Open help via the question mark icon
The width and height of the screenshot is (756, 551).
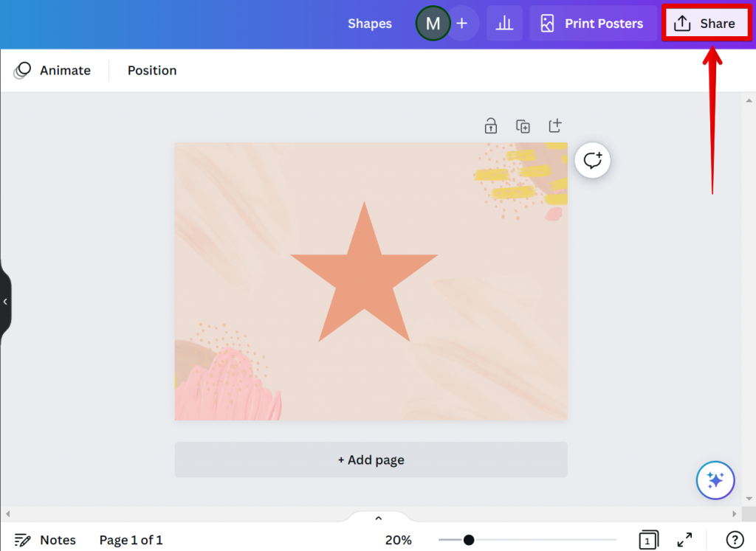tap(733, 540)
